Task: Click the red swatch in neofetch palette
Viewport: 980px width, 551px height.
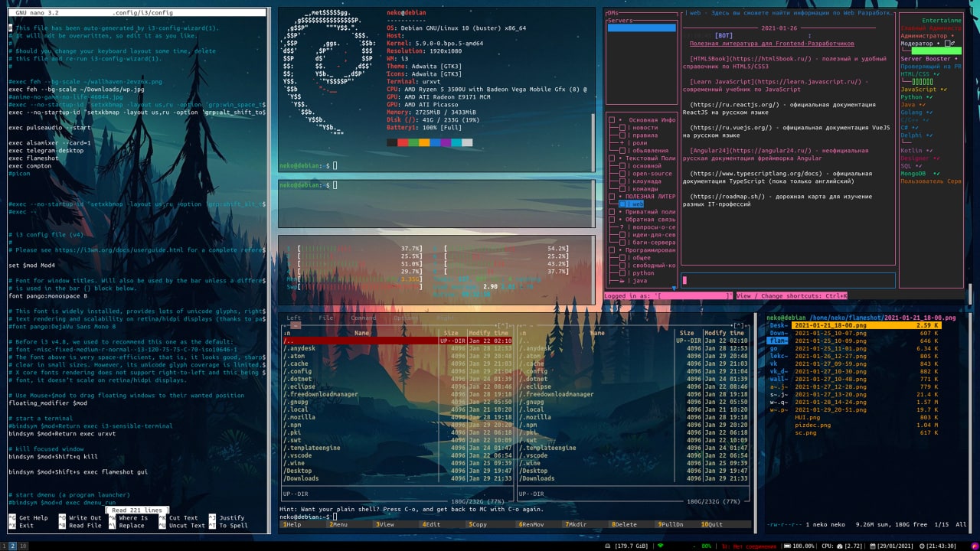Action: [x=403, y=142]
